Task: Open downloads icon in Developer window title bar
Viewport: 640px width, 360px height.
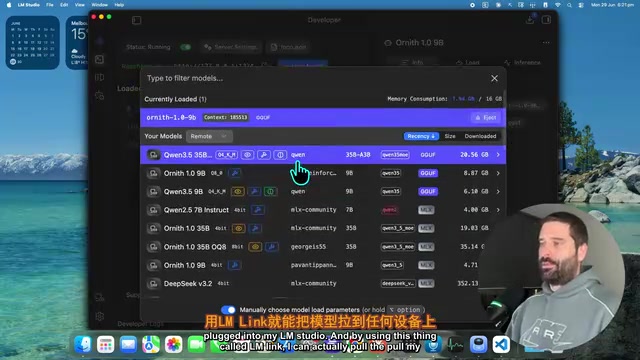Action: (530, 20)
